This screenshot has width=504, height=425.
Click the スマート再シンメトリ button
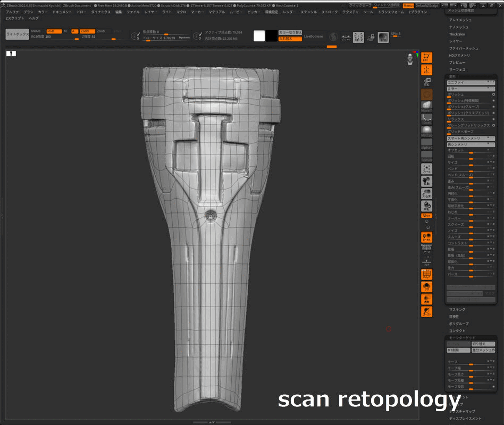pos(471,139)
